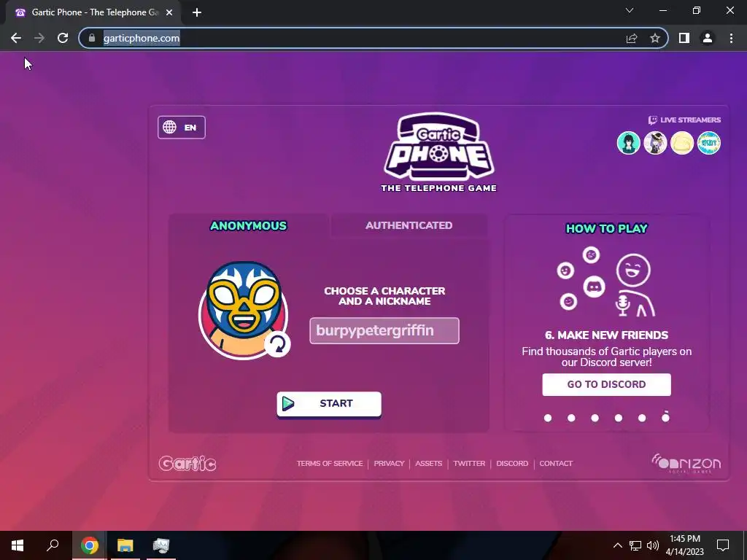Click the Start button
Viewport: 747px width, 560px height.
point(329,404)
